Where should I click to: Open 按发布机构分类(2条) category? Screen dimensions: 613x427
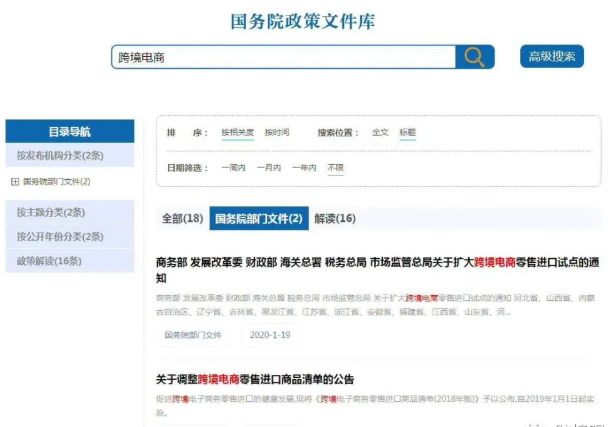pos(70,156)
